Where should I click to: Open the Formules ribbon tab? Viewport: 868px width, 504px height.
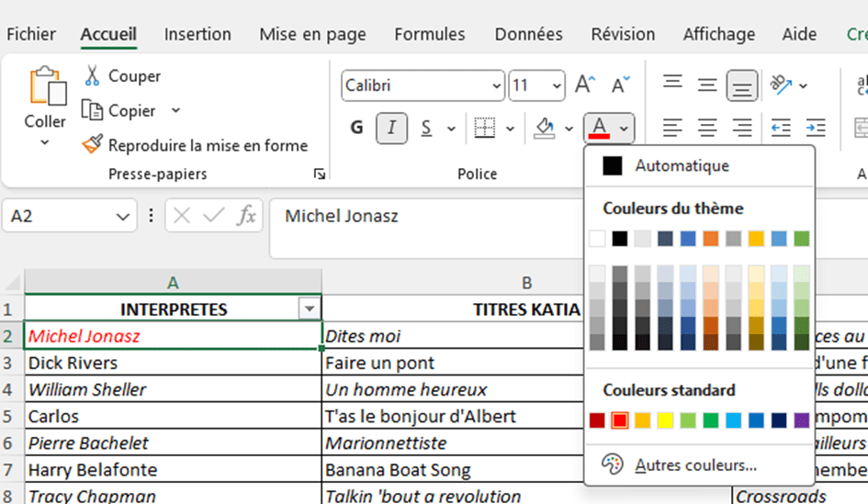429,34
